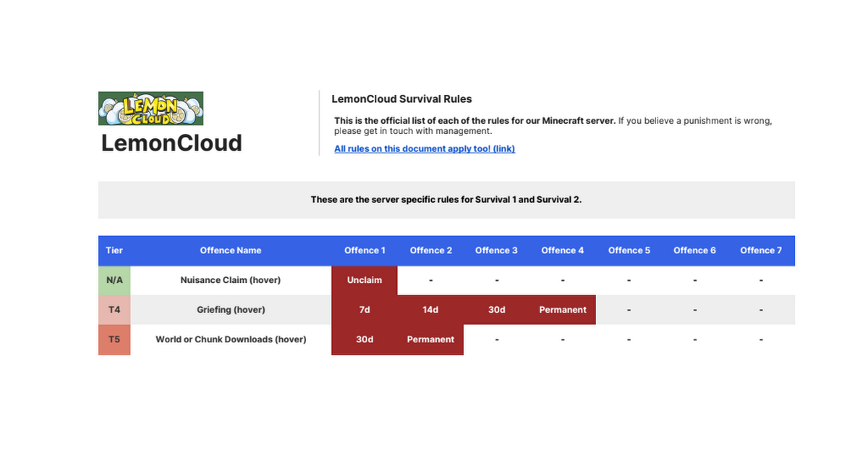Open the 'All rules on this document apply too' link
The width and height of the screenshot is (868, 456).
425,148
